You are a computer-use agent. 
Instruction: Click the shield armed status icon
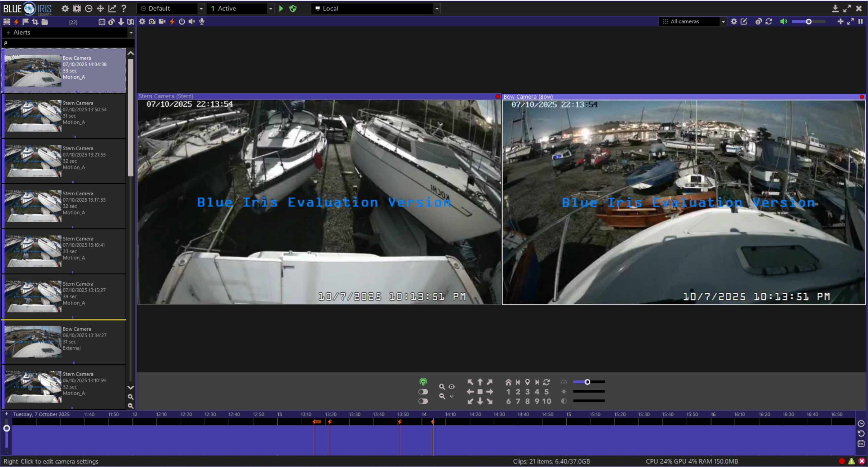click(293, 8)
